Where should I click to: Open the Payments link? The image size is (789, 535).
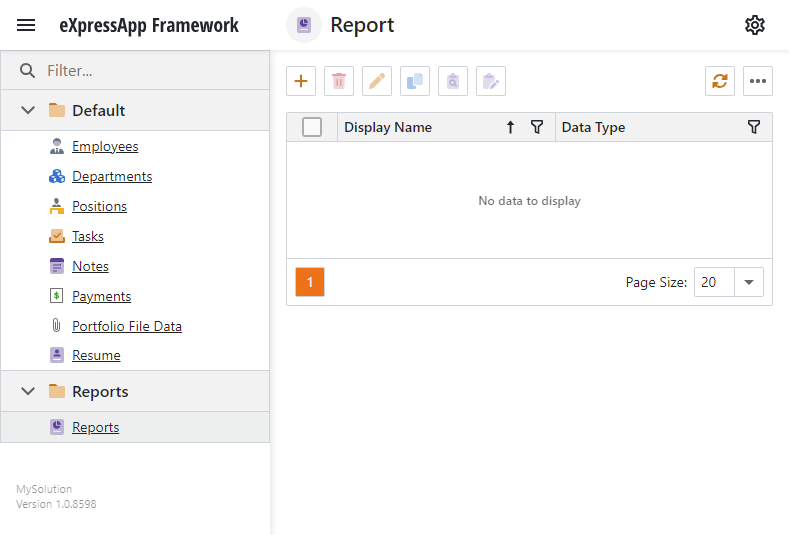tap(102, 296)
